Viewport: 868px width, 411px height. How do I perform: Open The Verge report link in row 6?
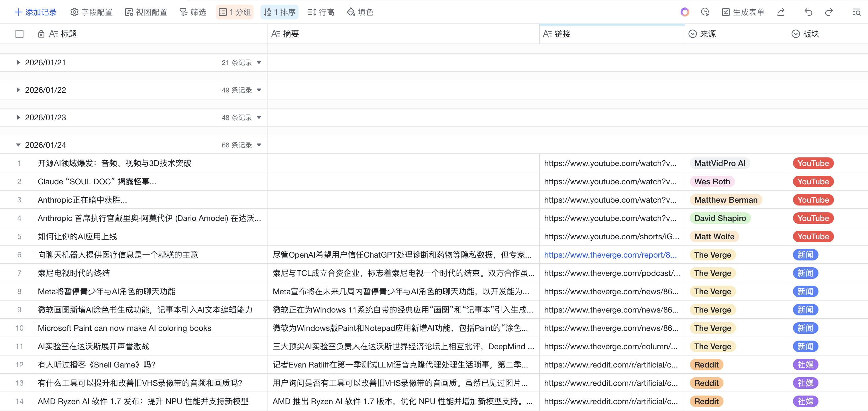610,255
